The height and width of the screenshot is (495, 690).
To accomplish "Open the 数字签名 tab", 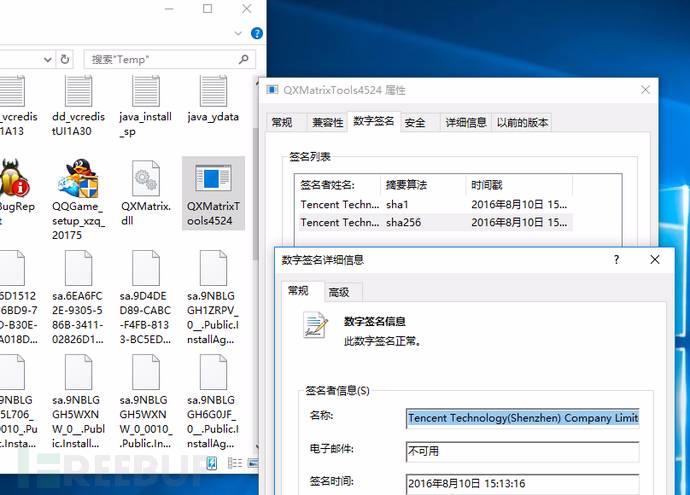I will tap(374, 121).
